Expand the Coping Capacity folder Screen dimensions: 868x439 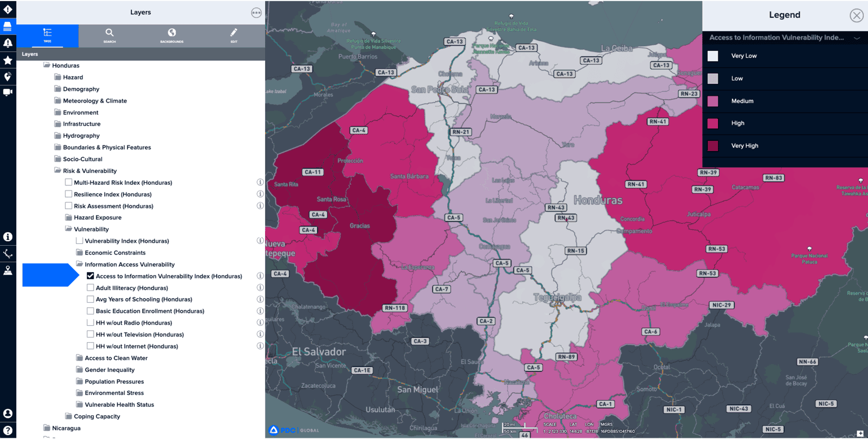coord(68,416)
